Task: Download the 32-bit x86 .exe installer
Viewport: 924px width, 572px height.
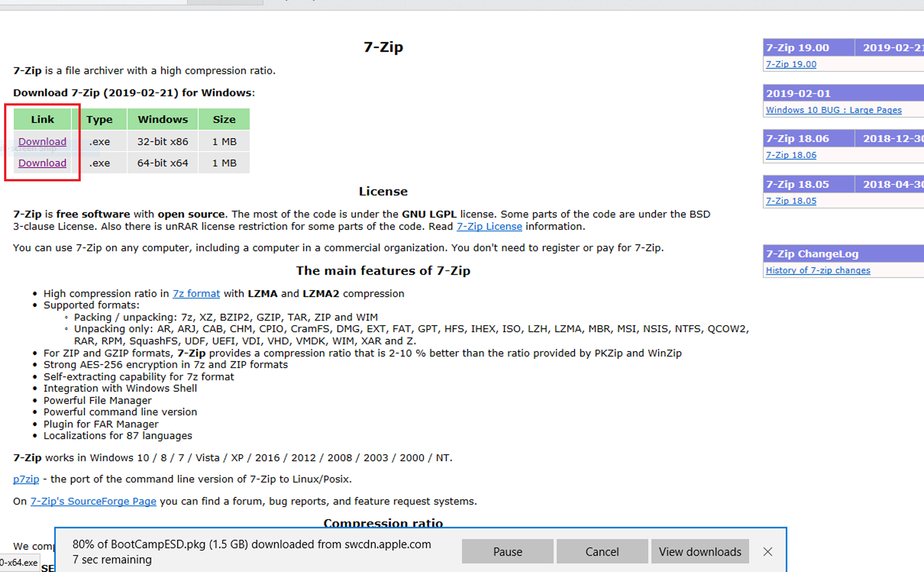Action: click(42, 142)
